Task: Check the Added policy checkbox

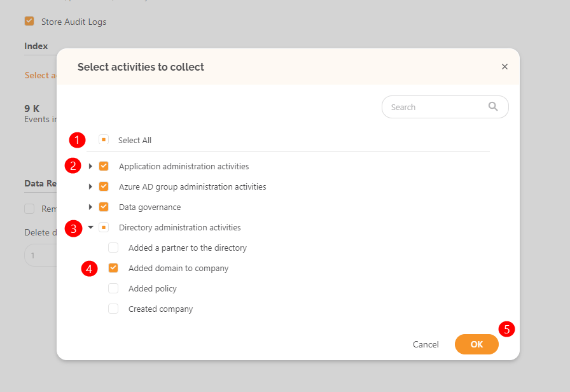Action: click(113, 288)
